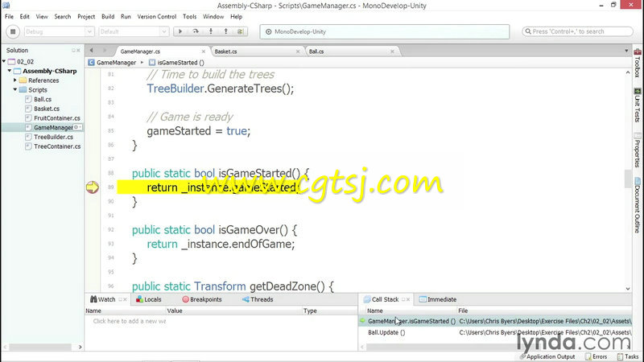The height and width of the screenshot is (362, 644).
Task: Open TreeContainer.cs in the solution tree
Action: coord(57,146)
